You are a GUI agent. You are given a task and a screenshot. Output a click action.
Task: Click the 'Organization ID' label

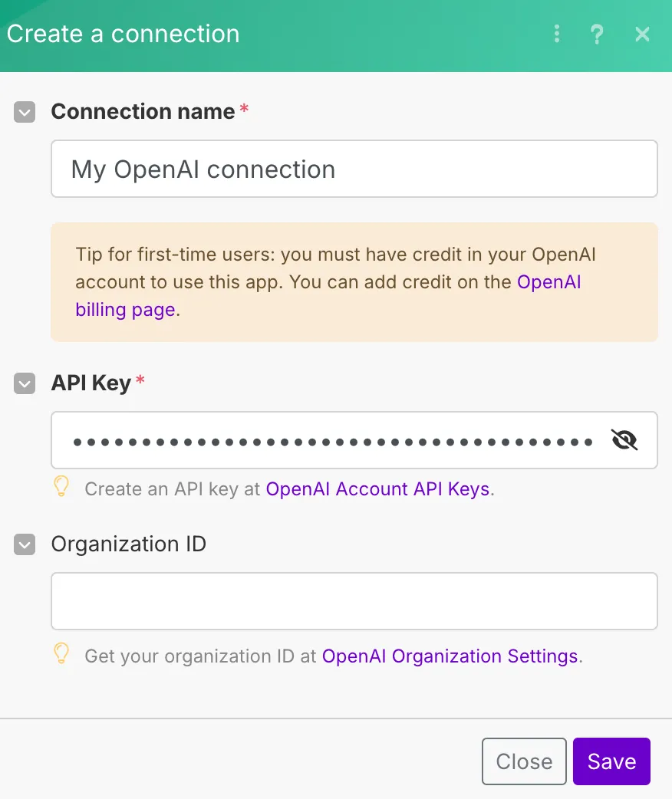pos(129,544)
